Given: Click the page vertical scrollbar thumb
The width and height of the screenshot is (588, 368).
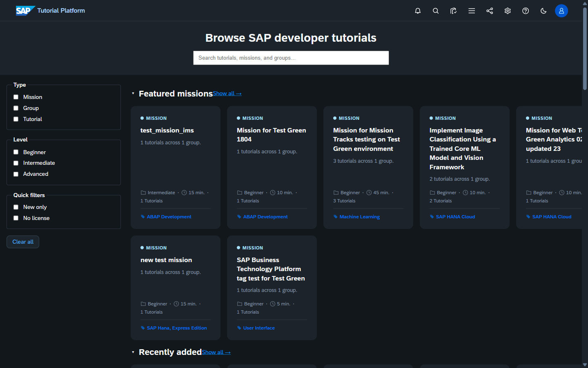Looking at the screenshot, I should coord(585,48).
